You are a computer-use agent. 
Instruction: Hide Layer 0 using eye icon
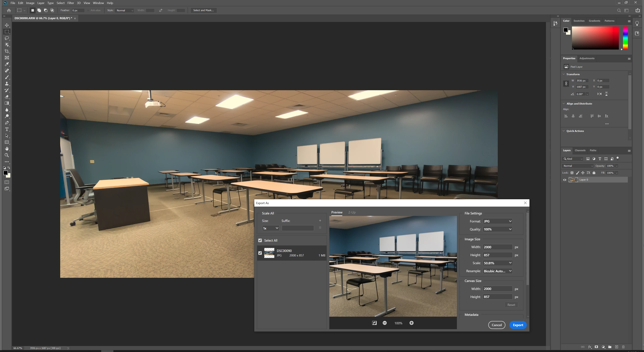click(x=564, y=180)
